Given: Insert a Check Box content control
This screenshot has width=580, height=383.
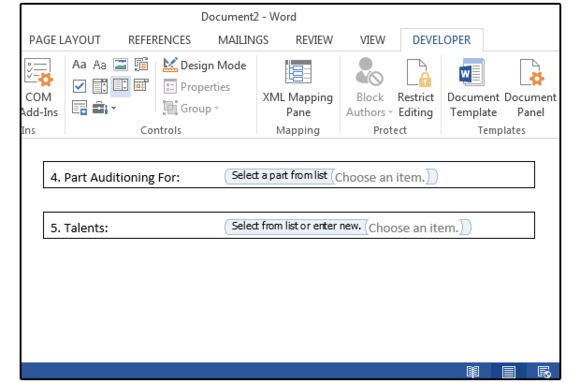Looking at the screenshot, I should (x=79, y=86).
